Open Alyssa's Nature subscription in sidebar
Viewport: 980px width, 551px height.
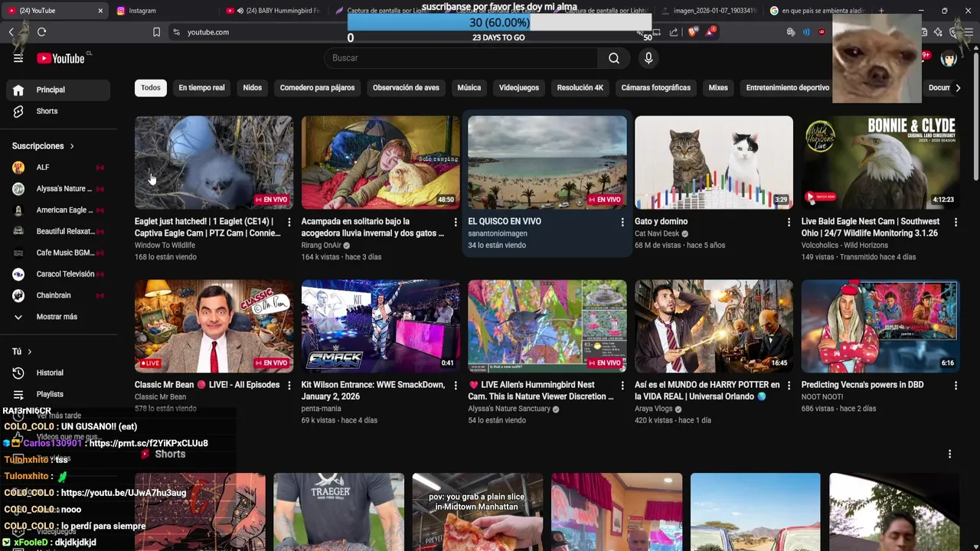tap(58, 188)
